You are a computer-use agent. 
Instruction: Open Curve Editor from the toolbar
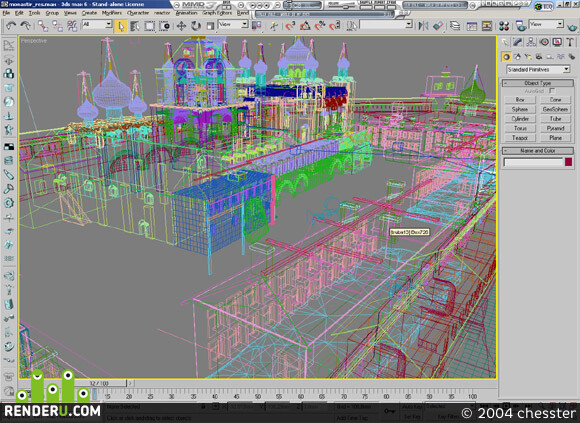pyautogui.click(x=472, y=26)
